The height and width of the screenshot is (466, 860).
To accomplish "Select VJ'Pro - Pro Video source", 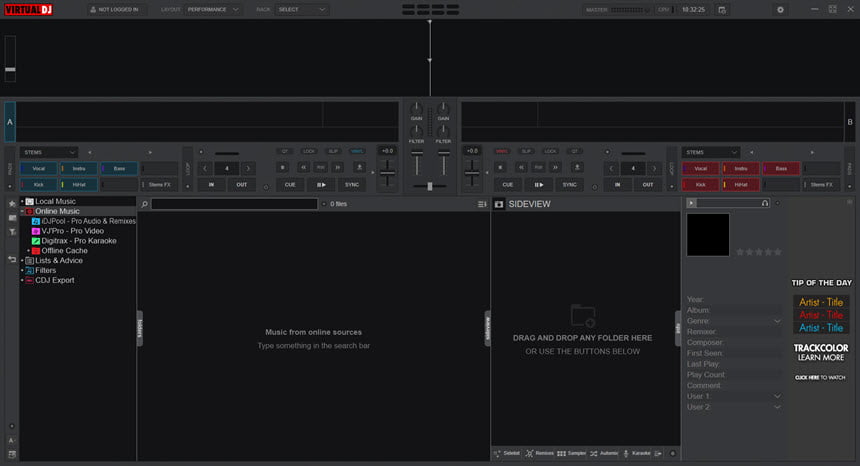I will [x=68, y=231].
